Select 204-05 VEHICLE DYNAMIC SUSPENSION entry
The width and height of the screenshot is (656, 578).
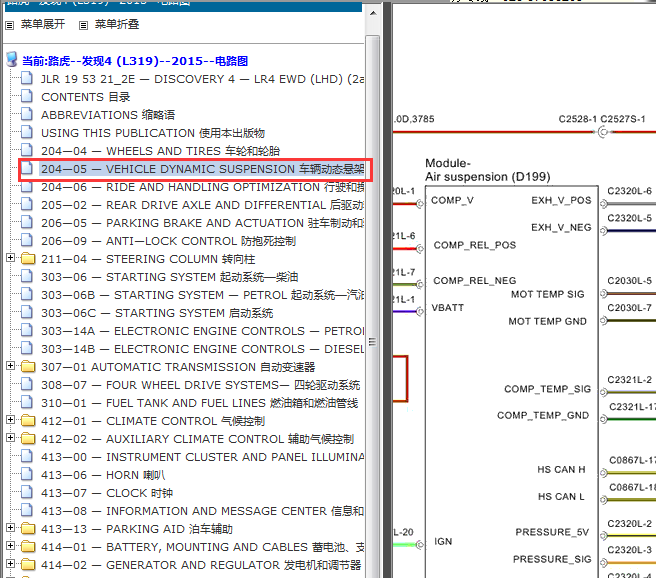(x=202, y=169)
